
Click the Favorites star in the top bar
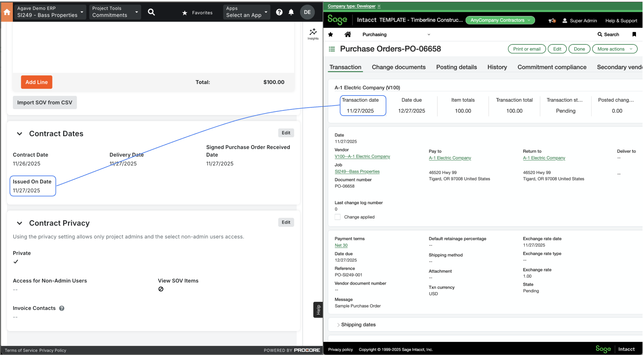pyautogui.click(x=184, y=13)
